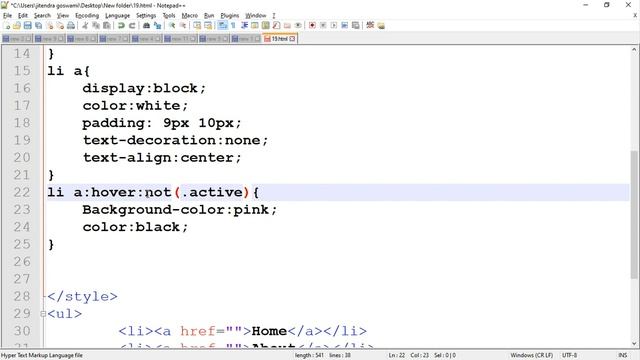Click the scrollbar up arrow
This screenshot has height=360, width=640.
coord(634,50)
